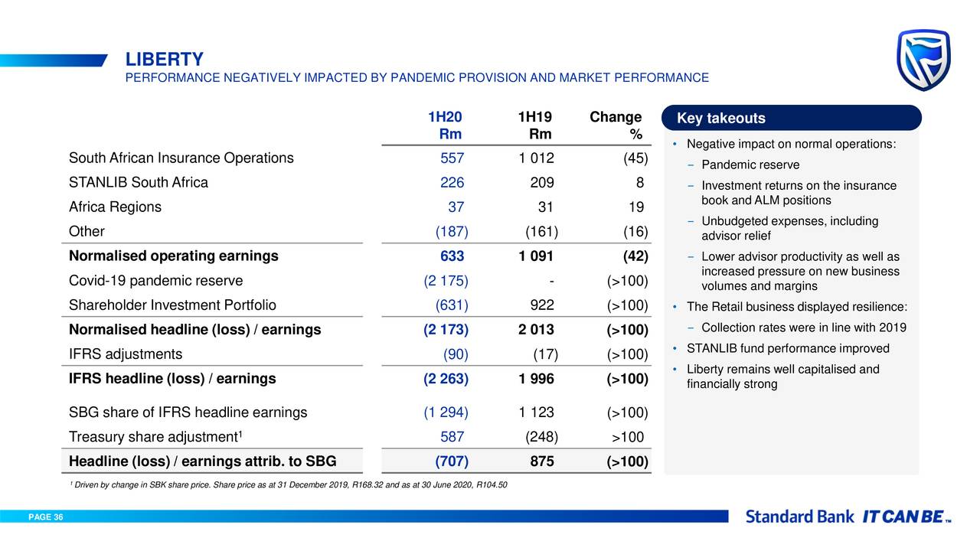Expand the Retail business resilience bullet
Viewport: 980px width, 551px height.
[x=797, y=306]
